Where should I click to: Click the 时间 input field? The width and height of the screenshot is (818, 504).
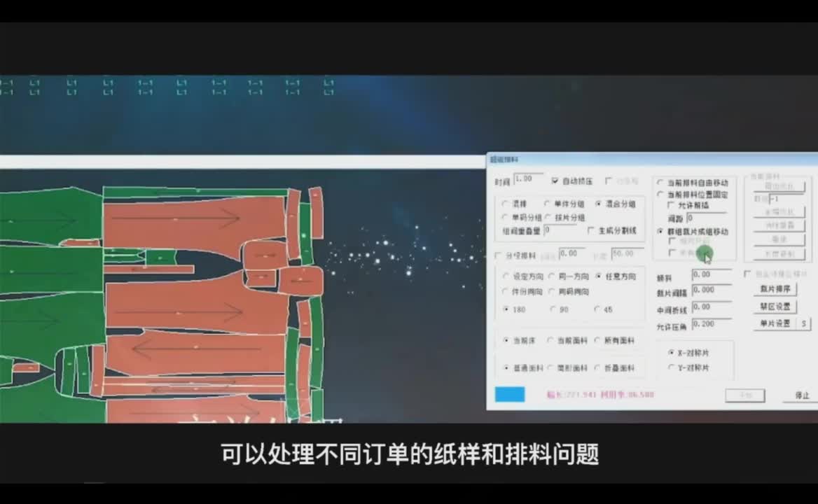tap(528, 179)
